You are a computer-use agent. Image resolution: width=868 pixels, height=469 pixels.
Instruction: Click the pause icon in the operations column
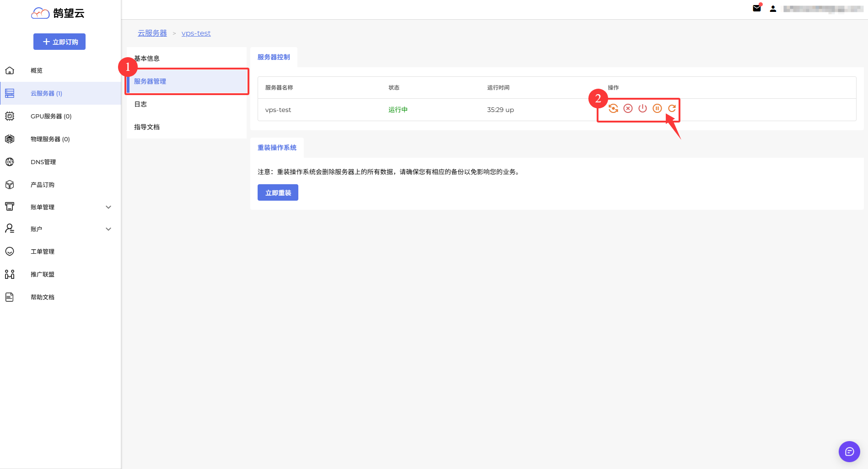point(657,108)
